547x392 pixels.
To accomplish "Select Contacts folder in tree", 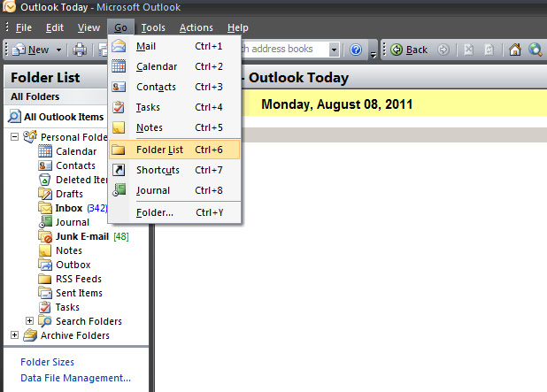I will (x=76, y=165).
